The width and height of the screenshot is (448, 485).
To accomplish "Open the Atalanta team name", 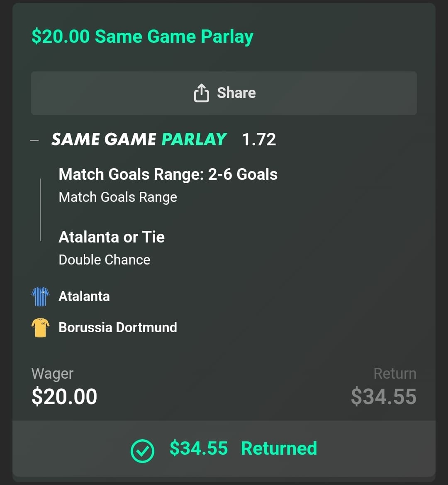I will (84, 296).
